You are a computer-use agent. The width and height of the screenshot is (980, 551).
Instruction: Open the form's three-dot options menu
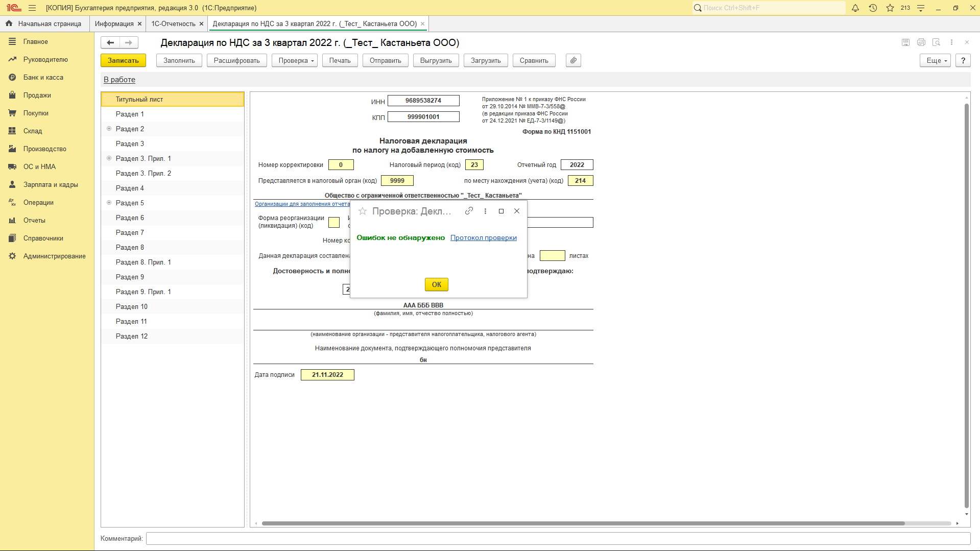951,42
